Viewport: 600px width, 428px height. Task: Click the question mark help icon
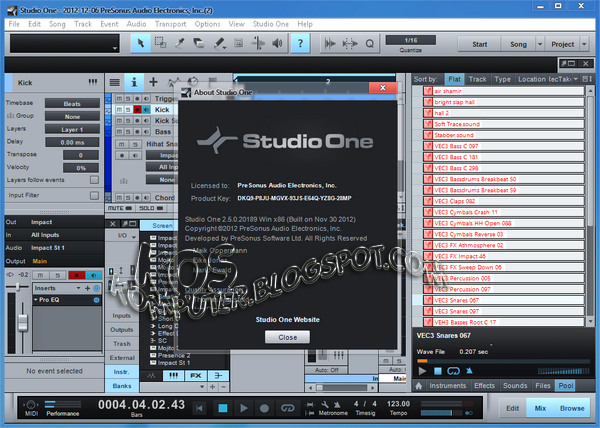(300, 43)
